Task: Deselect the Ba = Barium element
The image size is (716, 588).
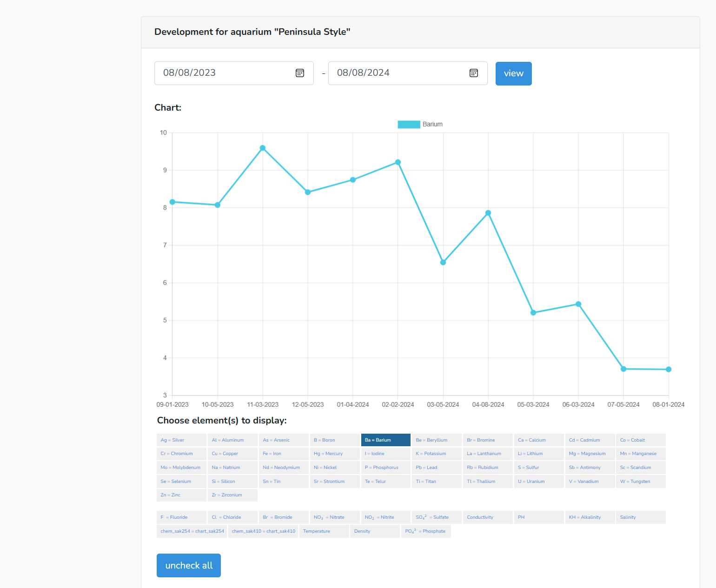Action: click(385, 440)
